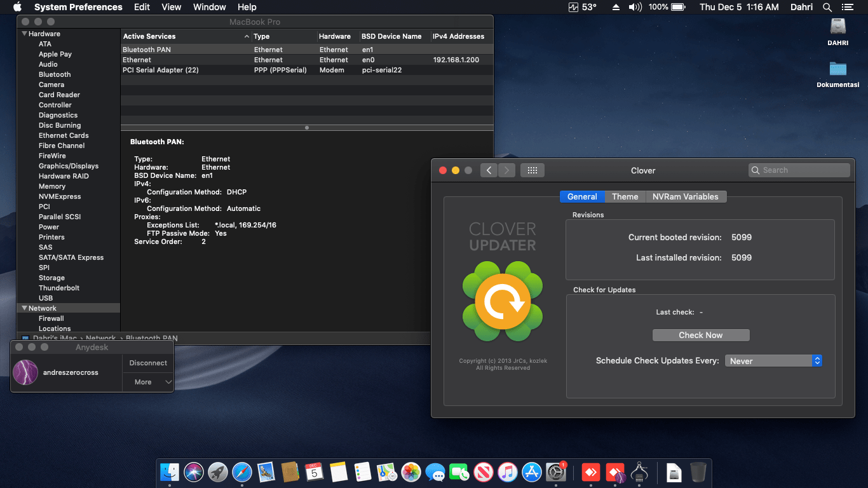This screenshot has height=488, width=868.
Task: Open the Window menu
Action: pyautogui.click(x=209, y=7)
